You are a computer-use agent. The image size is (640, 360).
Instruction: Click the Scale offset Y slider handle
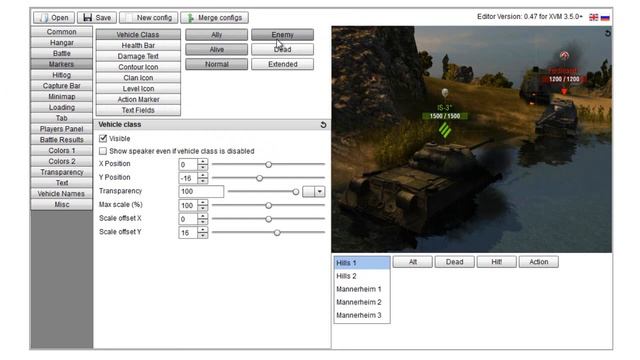point(277,233)
